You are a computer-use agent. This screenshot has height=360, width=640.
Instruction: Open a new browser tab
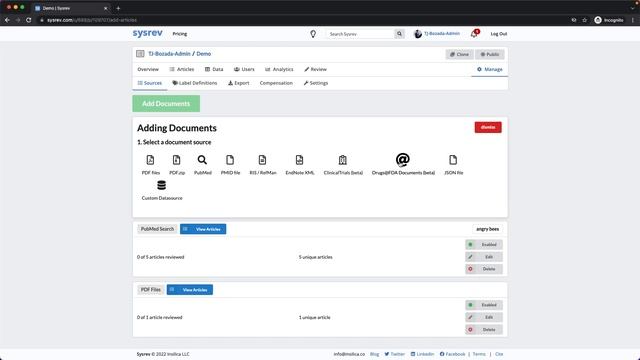pyautogui.click(x=118, y=8)
